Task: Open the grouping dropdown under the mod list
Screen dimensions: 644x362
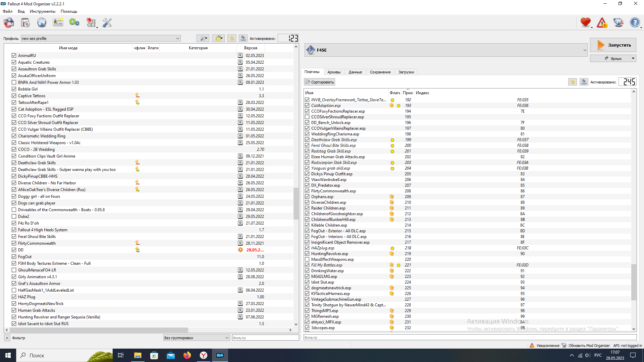Action: coord(196,338)
